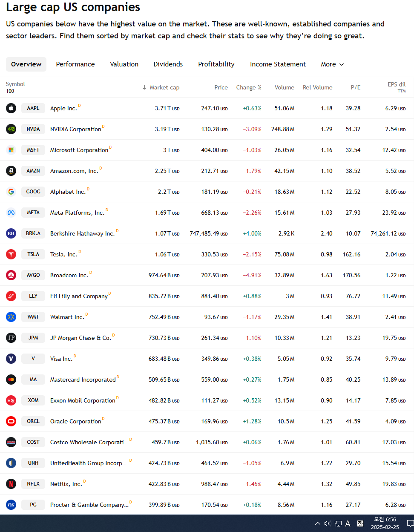Click the UnitedHealth Group logo icon
Image resolution: width=414 pixels, height=532 pixels.
click(11, 463)
